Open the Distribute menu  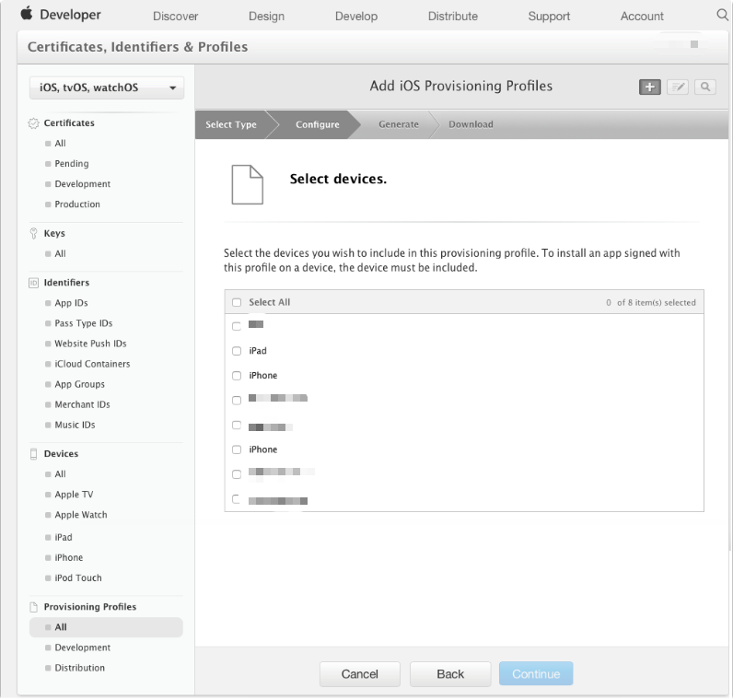tap(452, 16)
